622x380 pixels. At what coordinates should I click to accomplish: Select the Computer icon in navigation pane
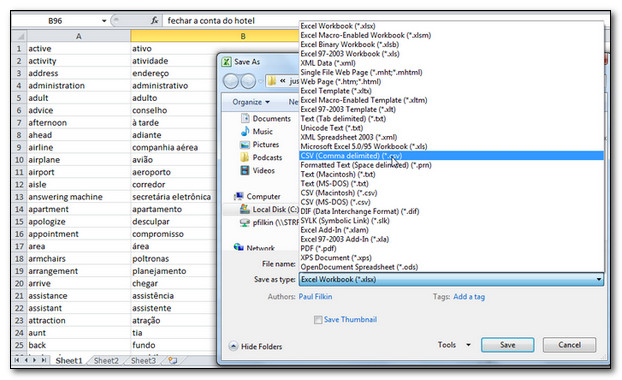pos(238,196)
